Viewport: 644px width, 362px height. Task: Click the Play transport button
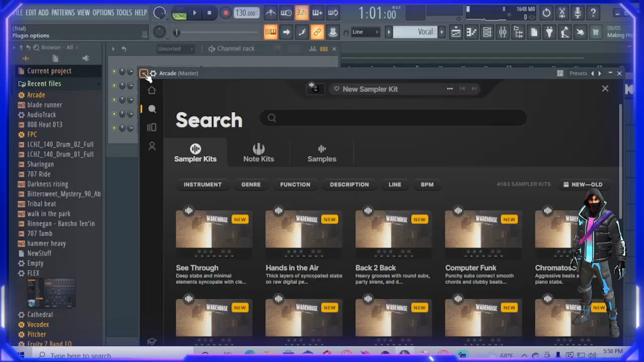point(195,13)
